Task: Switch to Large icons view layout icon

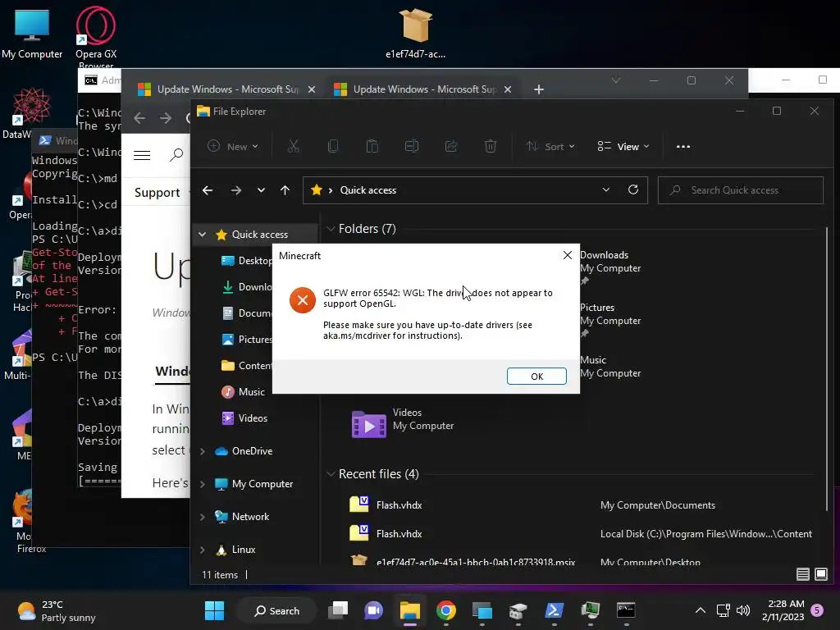Action: coord(820,574)
